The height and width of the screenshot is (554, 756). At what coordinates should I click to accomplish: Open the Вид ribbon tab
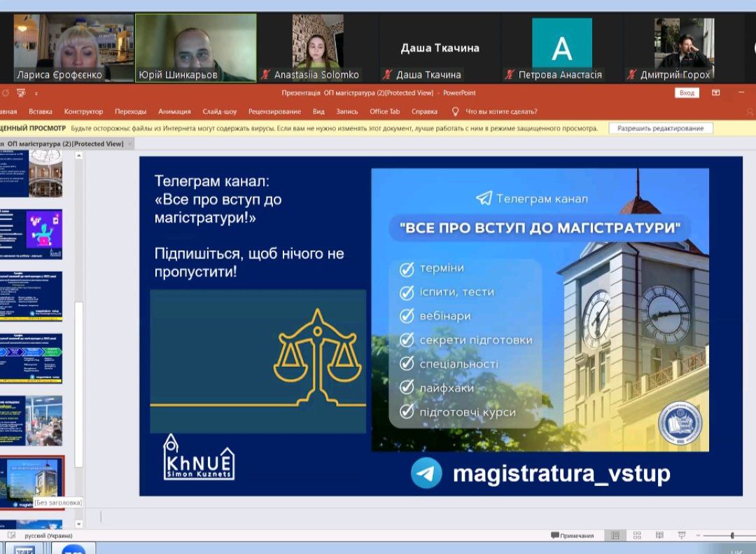click(318, 111)
